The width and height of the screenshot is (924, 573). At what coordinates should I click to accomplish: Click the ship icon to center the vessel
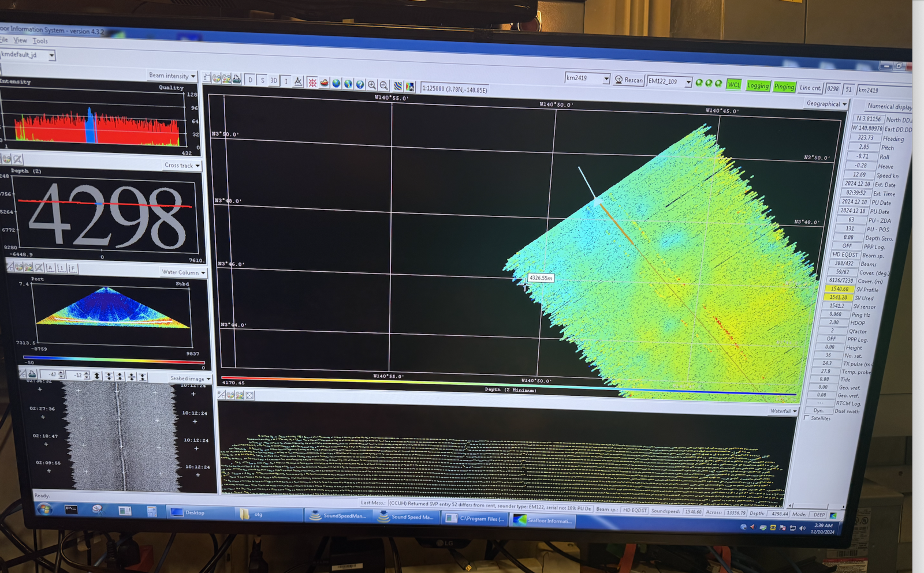click(324, 83)
